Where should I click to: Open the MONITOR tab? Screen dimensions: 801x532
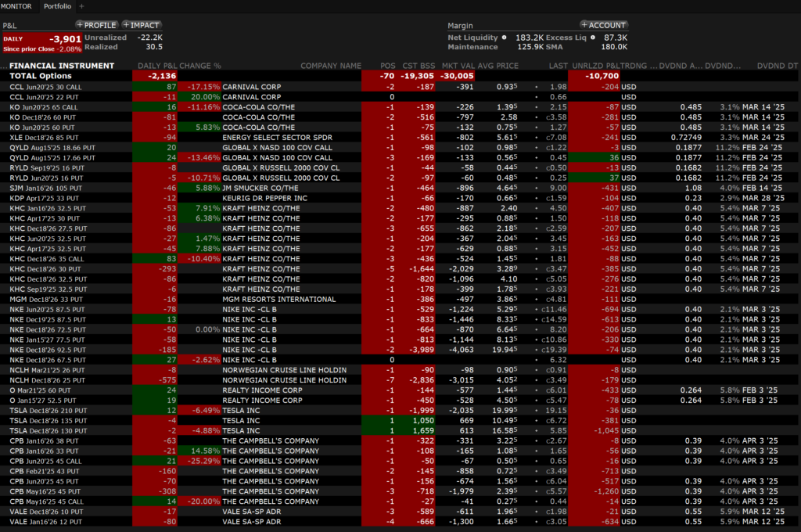19,5
